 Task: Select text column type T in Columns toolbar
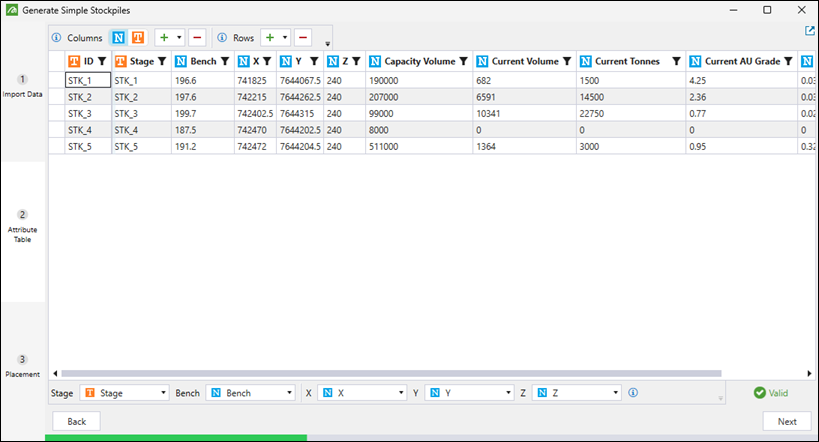tap(137, 38)
